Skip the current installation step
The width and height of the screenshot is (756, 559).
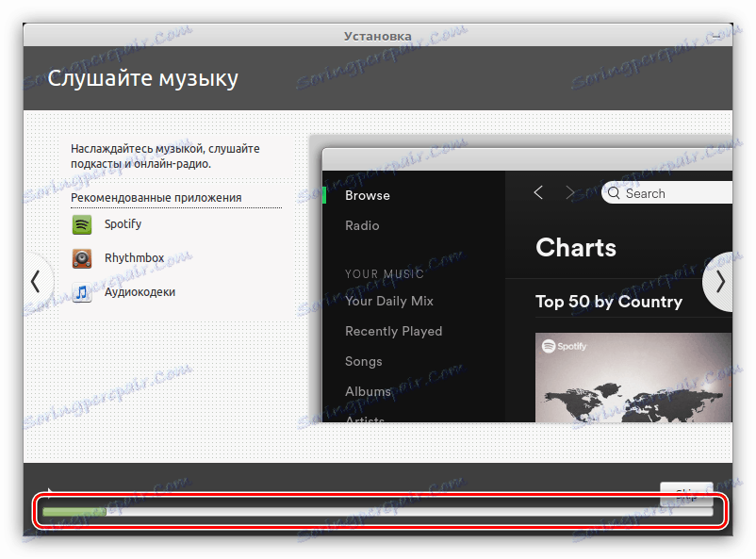[686, 492]
